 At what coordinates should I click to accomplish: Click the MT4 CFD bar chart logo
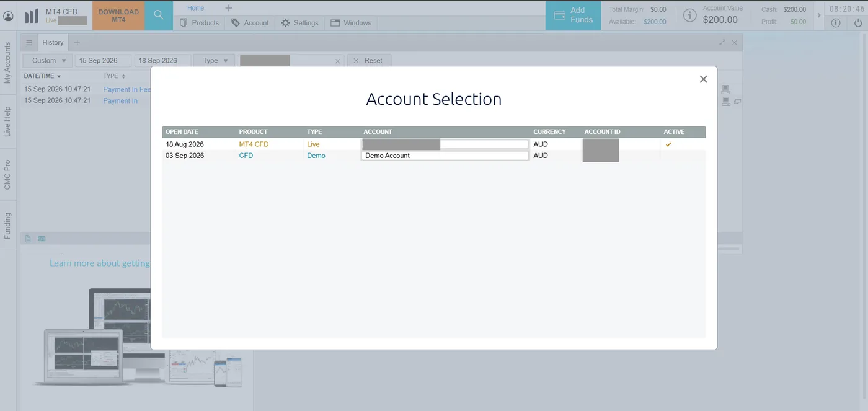[31, 16]
